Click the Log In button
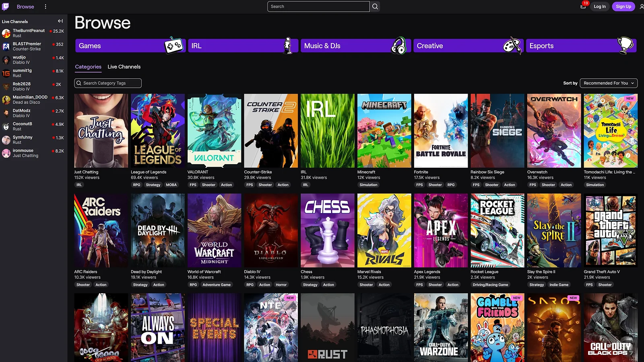 (x=599, y=6)
